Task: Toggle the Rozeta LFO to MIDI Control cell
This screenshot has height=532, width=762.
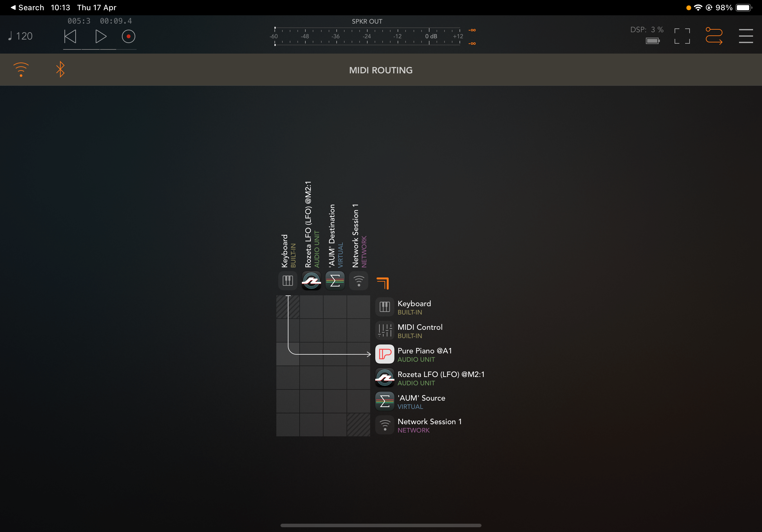Action: 311,331
